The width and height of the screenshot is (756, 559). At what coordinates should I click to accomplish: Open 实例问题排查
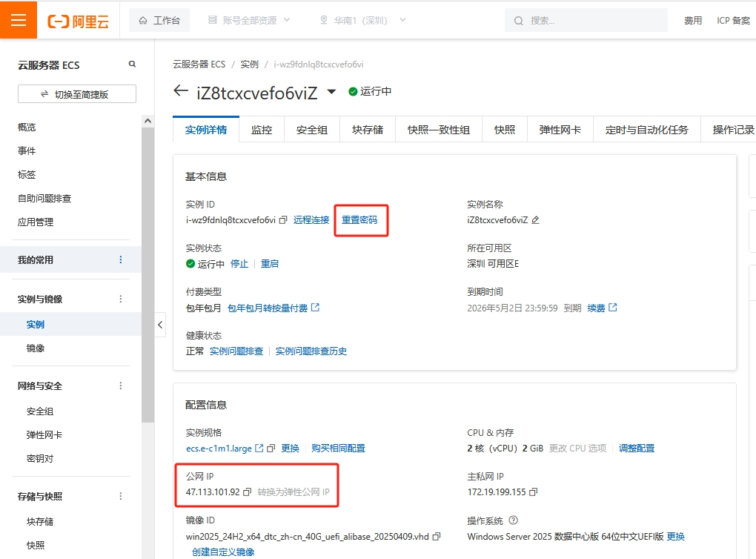tap(236, 351)
